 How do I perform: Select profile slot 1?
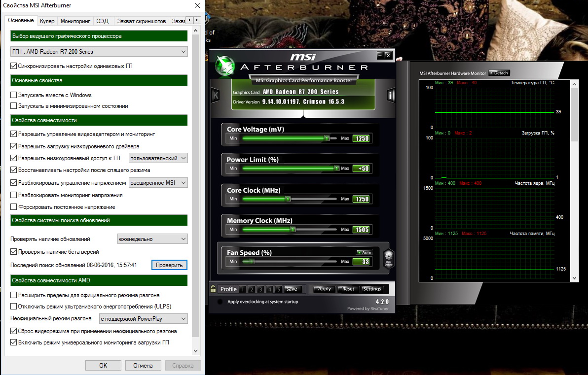(243, 289)
